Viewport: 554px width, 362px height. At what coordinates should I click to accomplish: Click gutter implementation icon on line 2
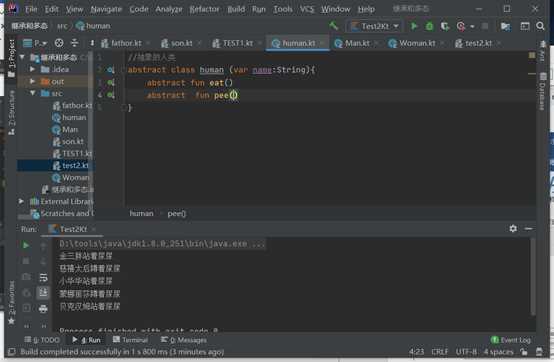pos(111,70)
